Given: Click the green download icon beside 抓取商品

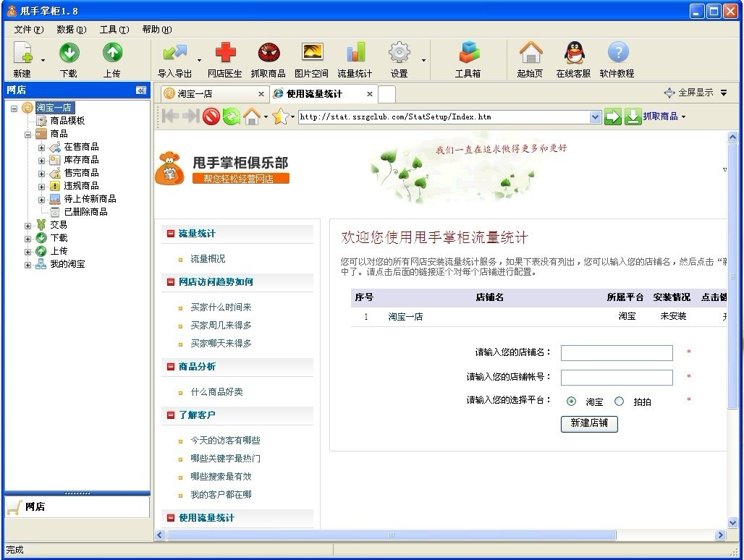Looking at the screenshot, I should pyautogui.click(x=633, y=116).
